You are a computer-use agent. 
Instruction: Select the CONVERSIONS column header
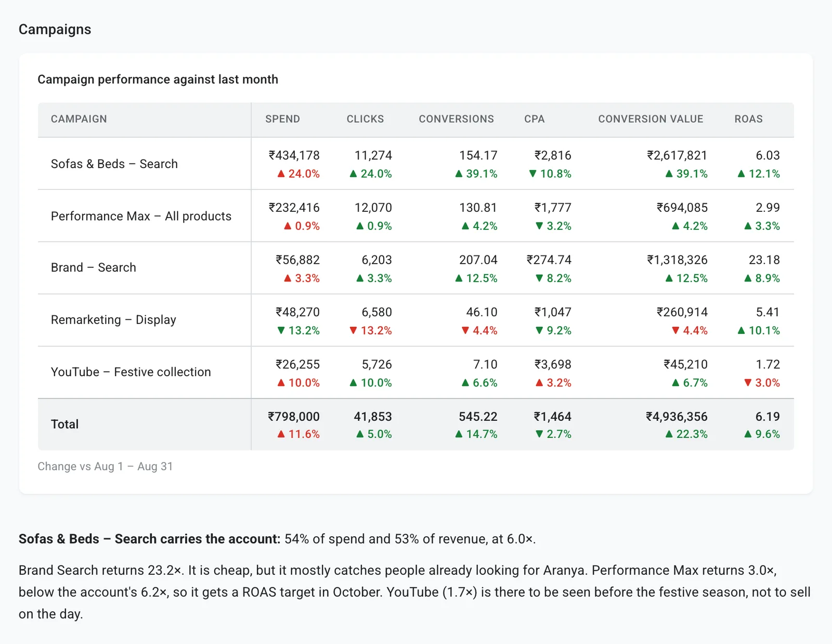click(x=456, y=119)
